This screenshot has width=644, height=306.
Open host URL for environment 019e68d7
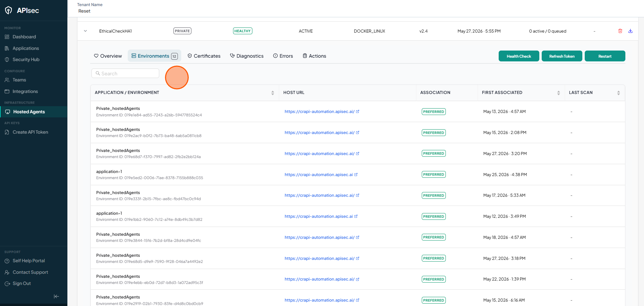click(321, 154)
